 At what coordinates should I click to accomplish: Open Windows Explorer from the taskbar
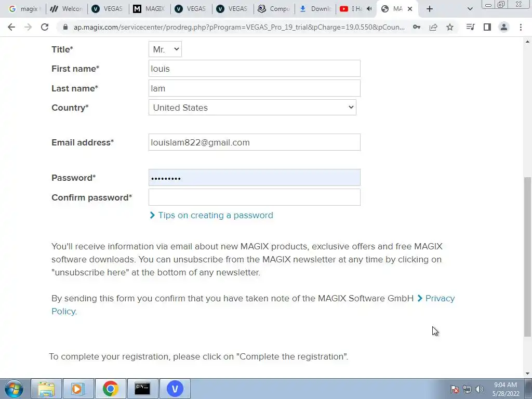point(46,389)
